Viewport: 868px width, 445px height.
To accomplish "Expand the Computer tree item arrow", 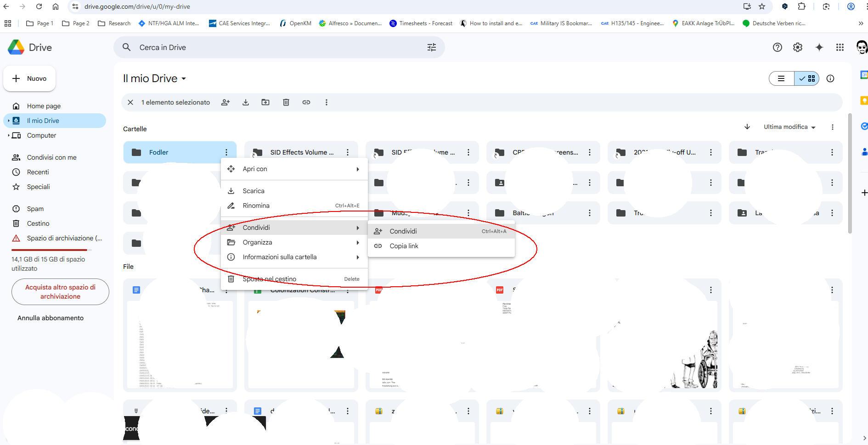I will tap(8, 135).
